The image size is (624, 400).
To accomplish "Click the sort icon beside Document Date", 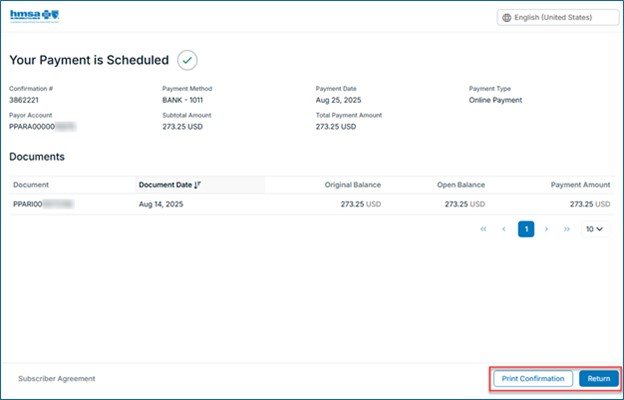I will point(198,185).
